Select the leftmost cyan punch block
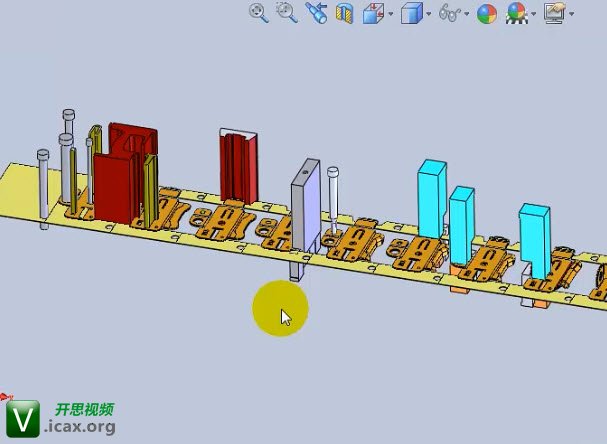Image resolution: width=607 pixels, height=444 pixels. click(x=432, y=198)
